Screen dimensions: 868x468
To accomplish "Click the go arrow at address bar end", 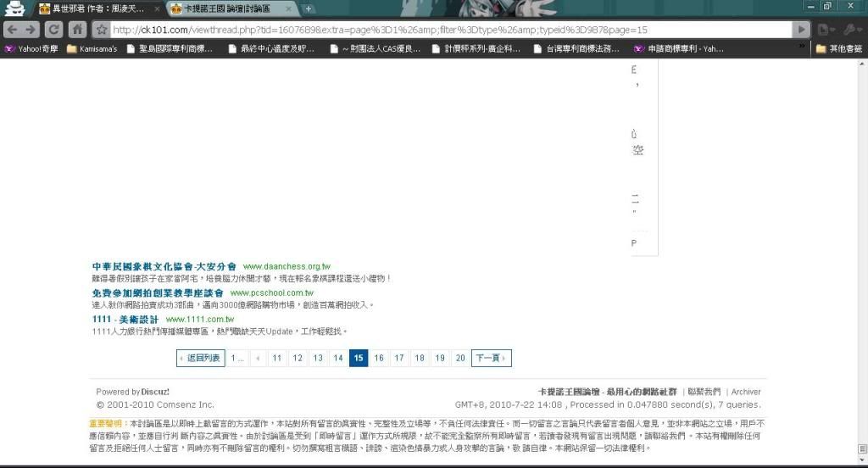I will pos(800,30).
